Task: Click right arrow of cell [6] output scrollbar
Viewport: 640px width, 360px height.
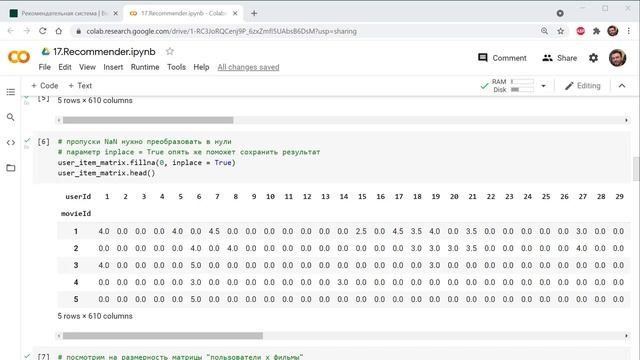Action: (x=626, y=336)
